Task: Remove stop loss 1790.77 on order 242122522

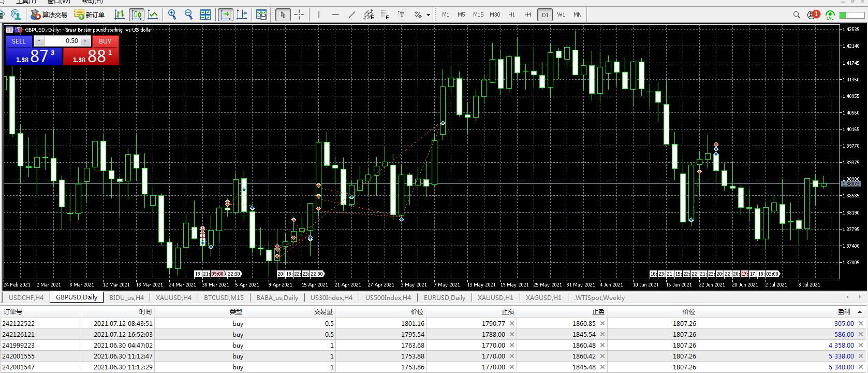Action: [512, 324]
